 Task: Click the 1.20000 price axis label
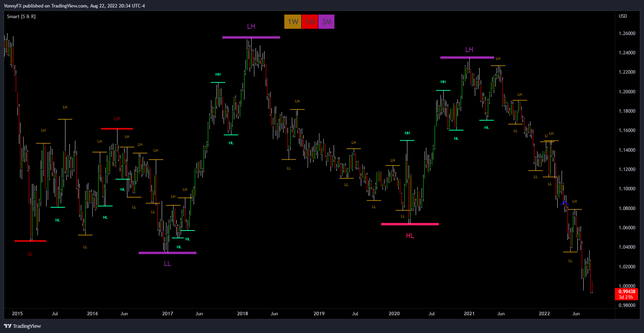coord(627,92)
